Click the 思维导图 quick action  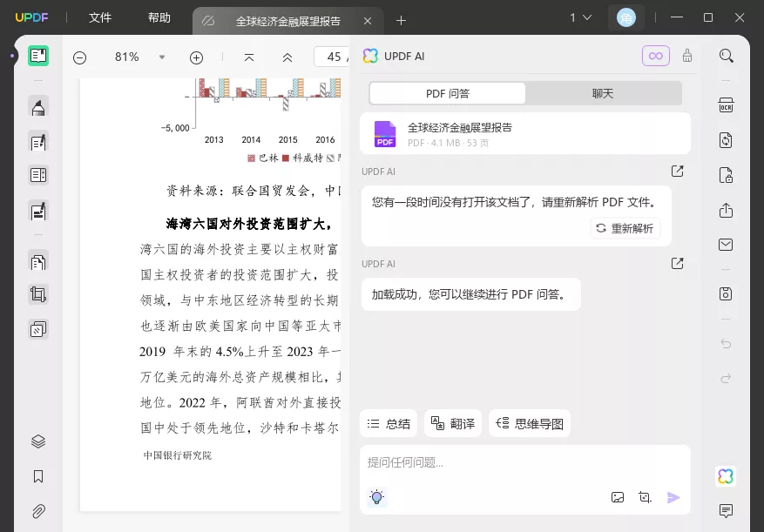coord(530,423)
